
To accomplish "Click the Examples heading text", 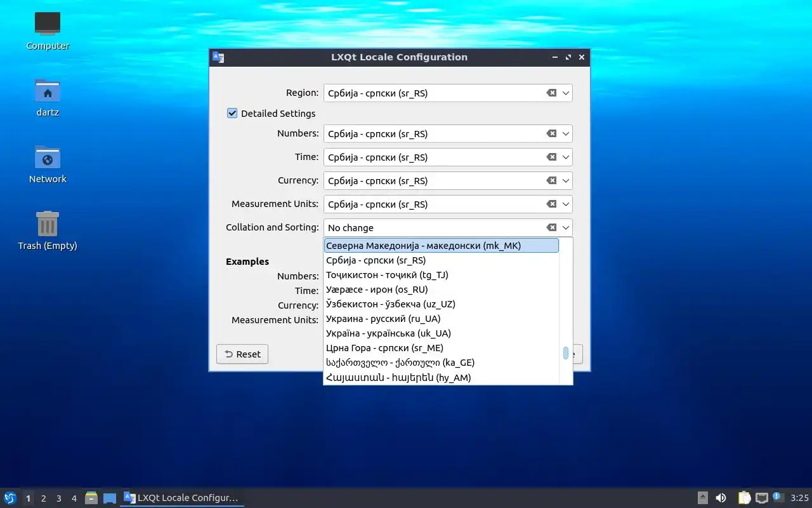I will pyautogui.click(x=247, y=261).
